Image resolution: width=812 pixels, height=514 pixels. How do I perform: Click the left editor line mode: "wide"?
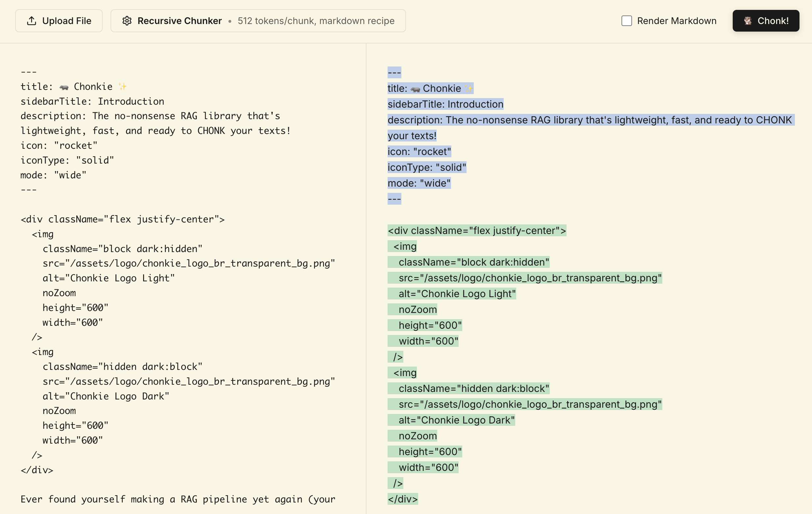[53, 175]
